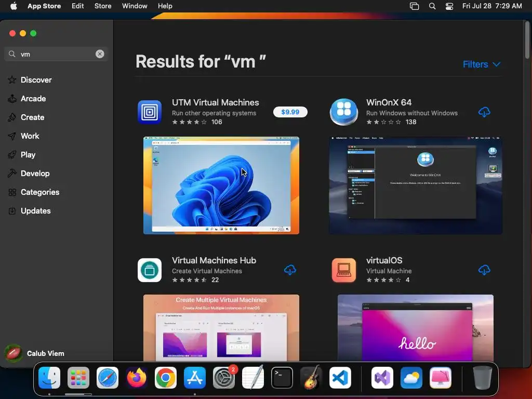Screen dimensions: 532x399
Task: Open the Window menu
Action: [x=135, y=6]
